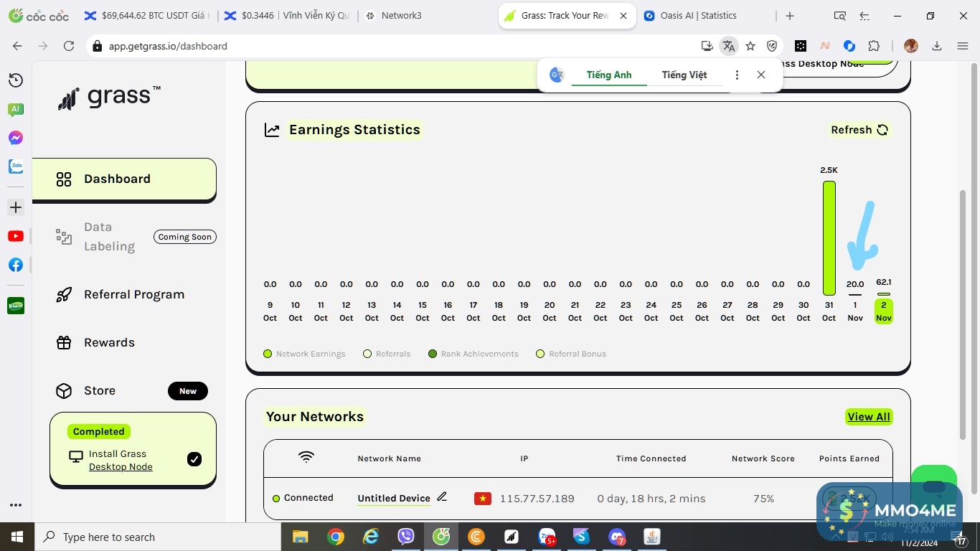Close the translate popup
The image size is (980, 551).
tap(761, 75)
